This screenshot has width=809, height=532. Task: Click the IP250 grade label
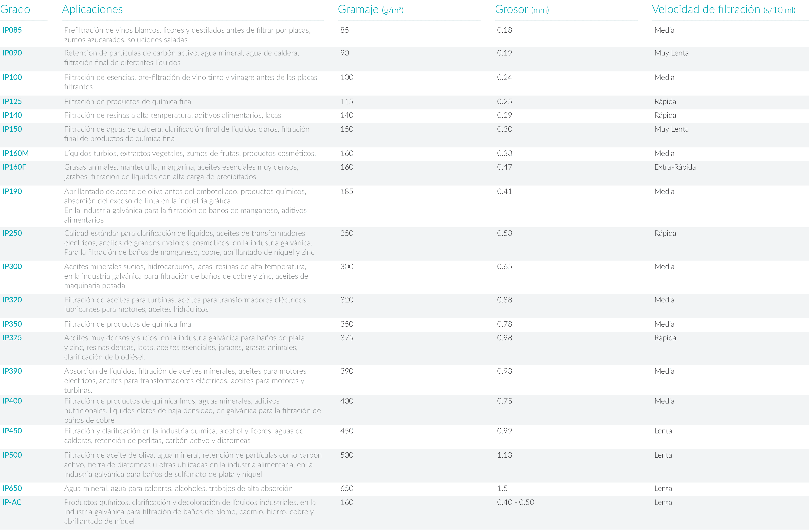[12, 233]
